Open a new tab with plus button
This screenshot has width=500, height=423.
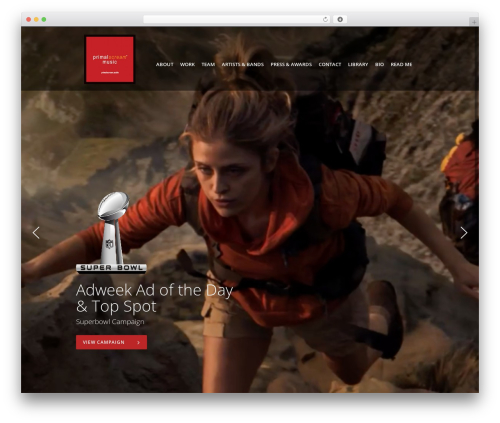point(474,22)
